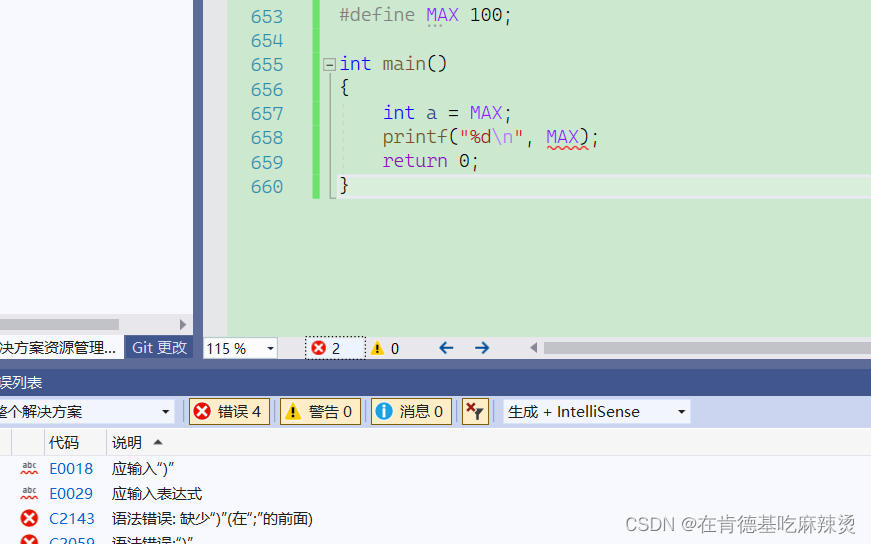871x544 pixels.
Task: Click the return 0; statement
Action: [430, 161]
